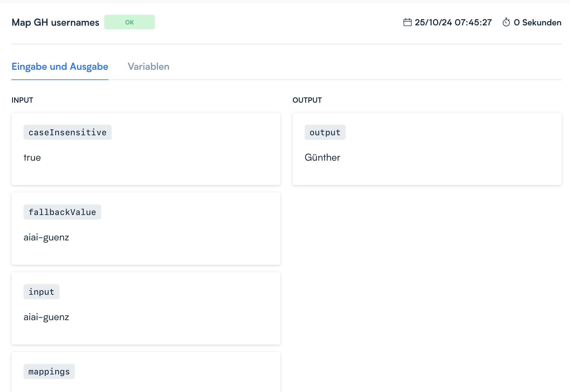Switch to the Variablen tab
570x392 pixels.
(x=148, y=66)
